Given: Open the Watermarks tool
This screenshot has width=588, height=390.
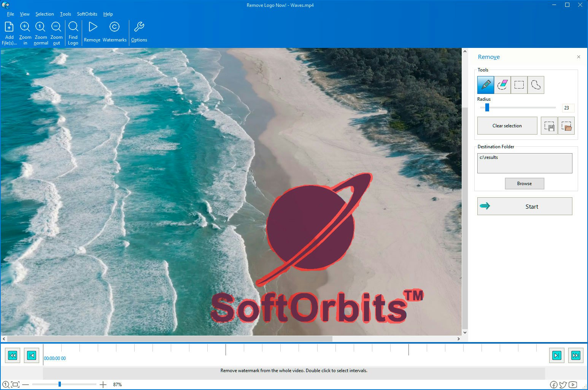Looking at the screenshot, I should [114, 32].
